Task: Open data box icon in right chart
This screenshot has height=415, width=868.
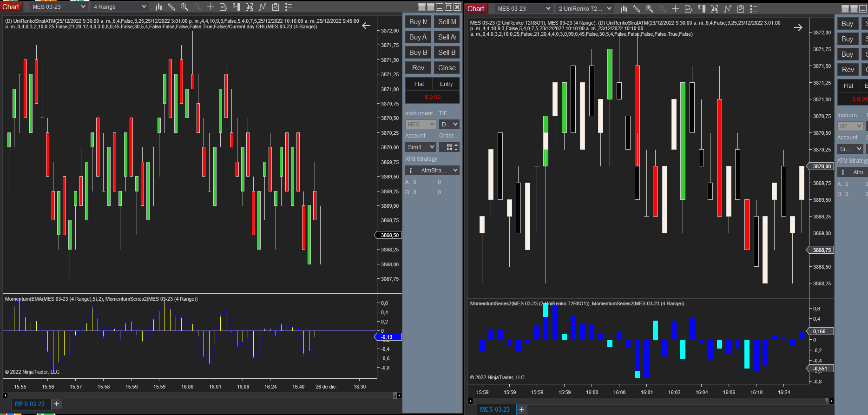Action: [689, 9]
